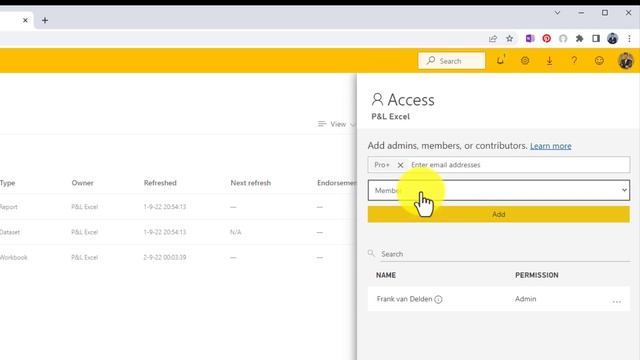The image size is (640, 360).
Task: Open the tab search chevron in the title bar
Action: pyautogui.click(x=557, y=13)
